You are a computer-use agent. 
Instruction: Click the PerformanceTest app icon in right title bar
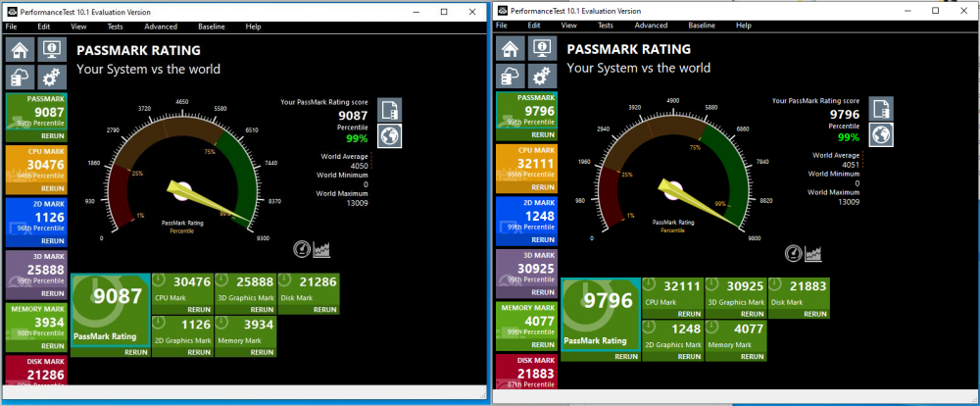(x=502, y=11)
